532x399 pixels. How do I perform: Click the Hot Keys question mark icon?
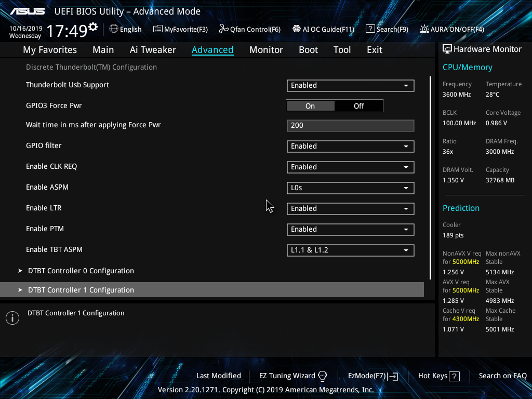(x=454, y=376)
